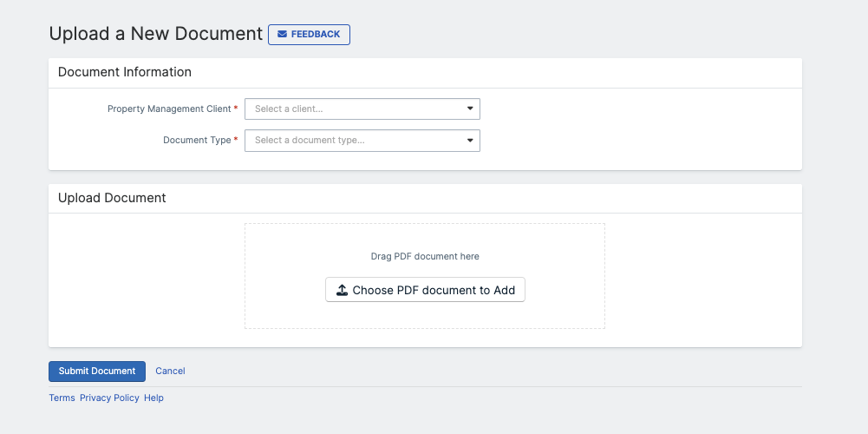Image resolution: width=868 pixels, height=434 pixels.
Task: Click the 'Drag PDF document here' text
Action: (425, 257)
